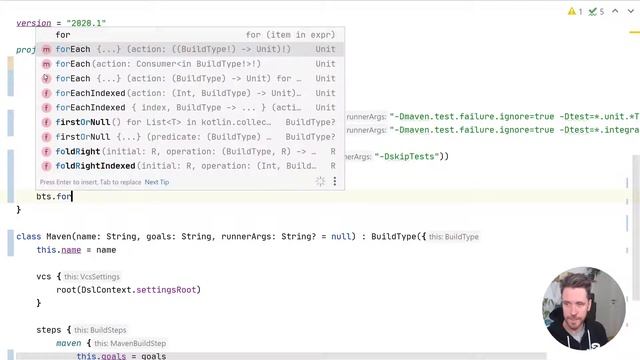
Task: Click the 'version' property name in code
Action: [x=34, y=23]
